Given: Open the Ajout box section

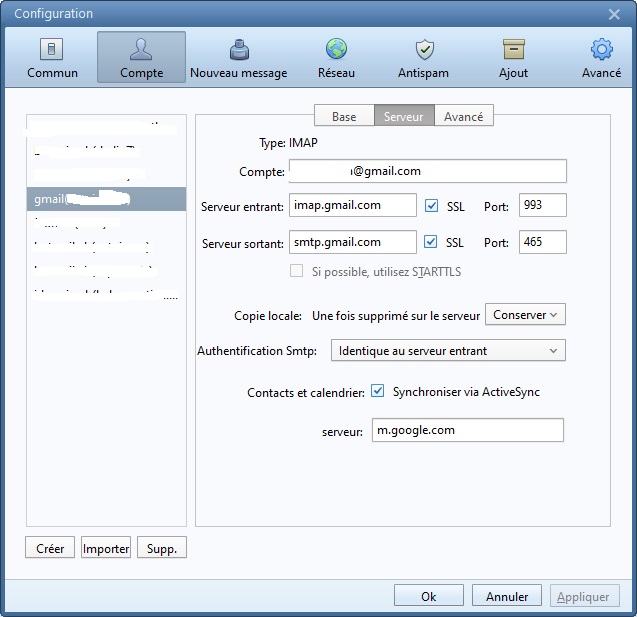Looking at the screenshot, I should pos(513,58).
